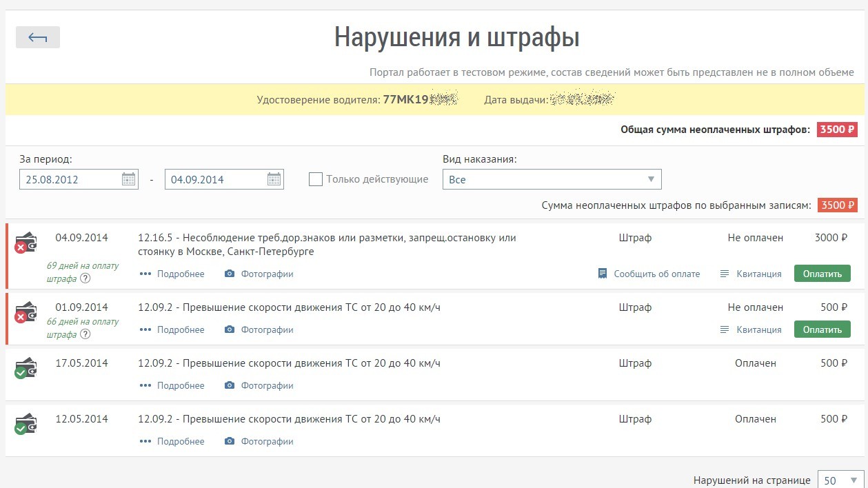868x488 pixels.
Task: Open the Нарушений на странице dropdown
Action: pos(840,480)
